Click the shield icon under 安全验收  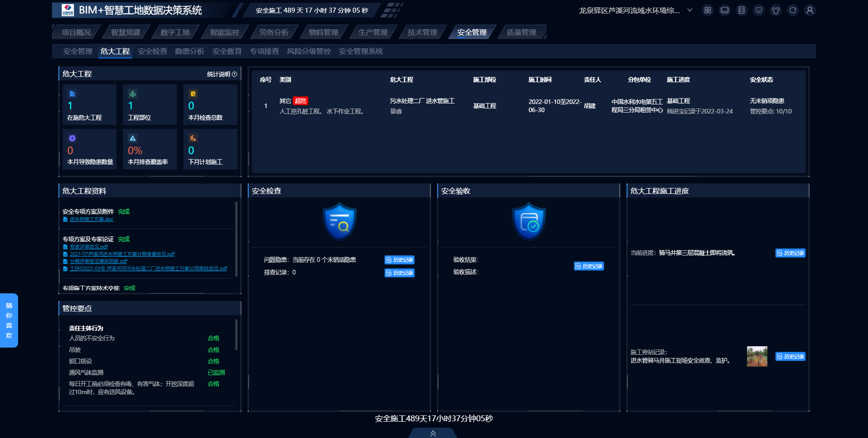point(528,221)
